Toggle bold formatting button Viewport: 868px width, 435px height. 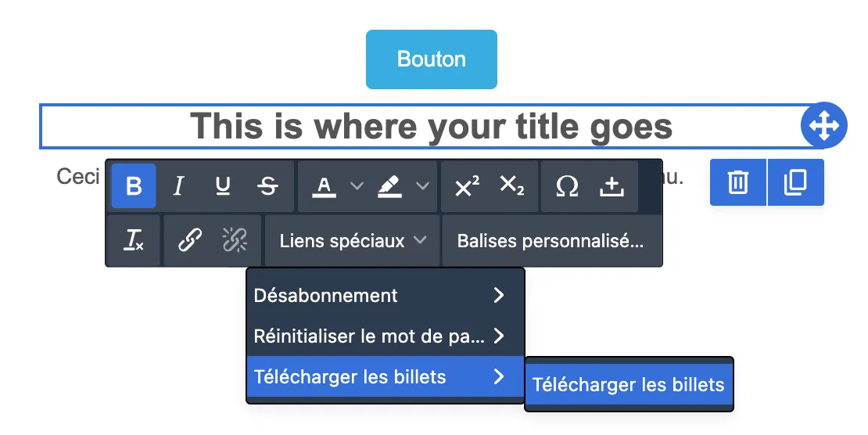(134, 185)
